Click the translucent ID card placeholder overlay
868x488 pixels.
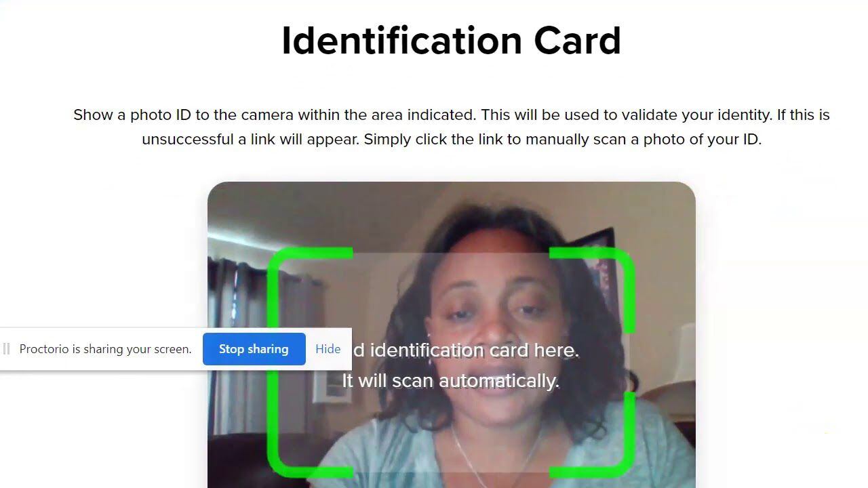(451, 363)
